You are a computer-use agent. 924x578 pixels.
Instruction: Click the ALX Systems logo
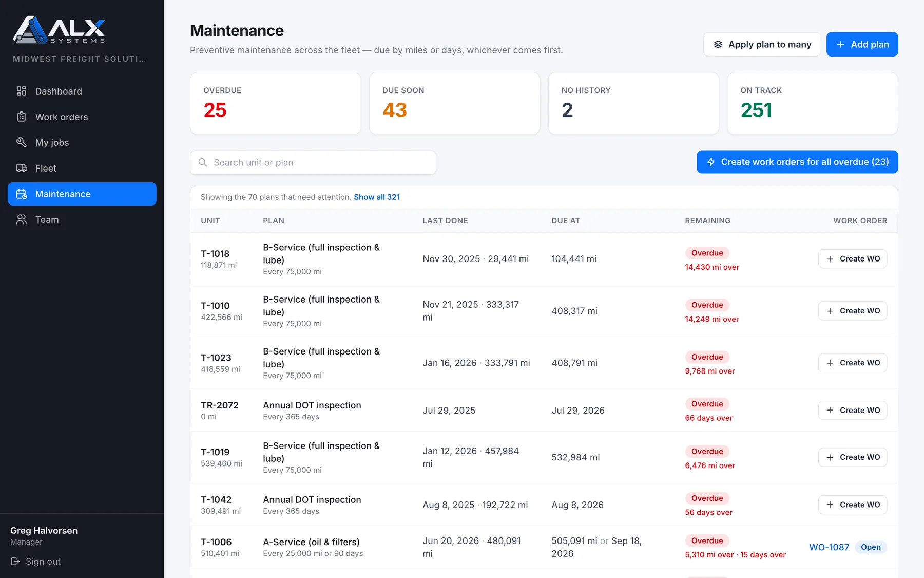click(x=60, y=29)
